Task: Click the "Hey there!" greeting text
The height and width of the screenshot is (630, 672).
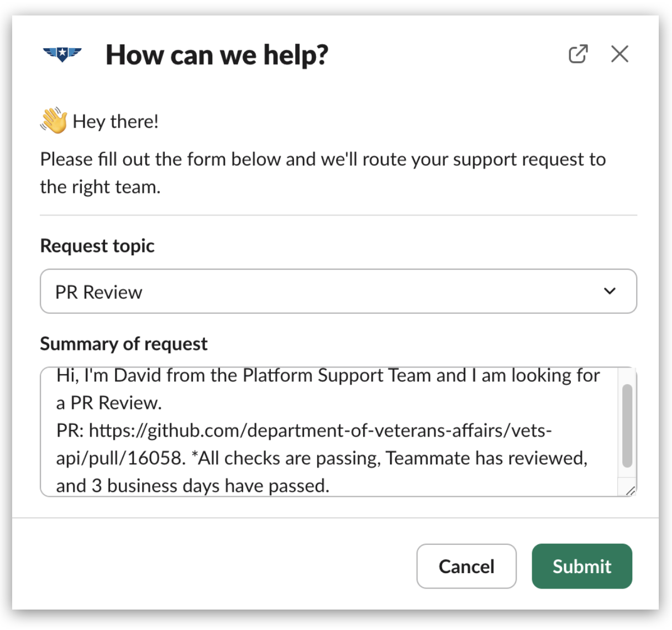Action: click(116, 122)
